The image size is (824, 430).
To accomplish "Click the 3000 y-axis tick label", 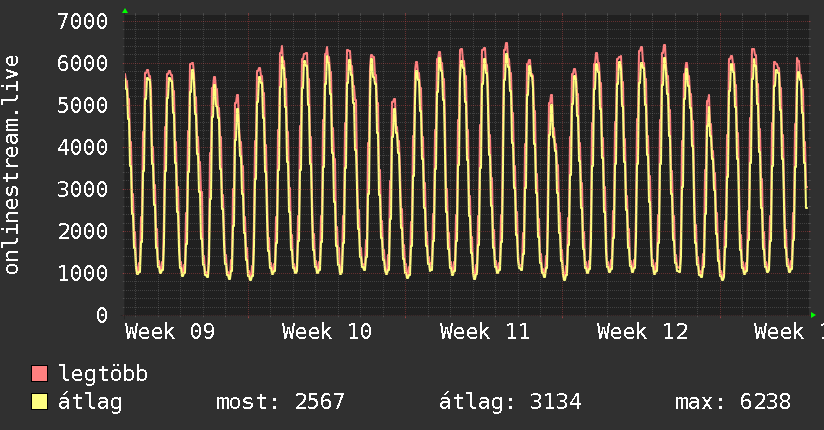I will coord(83,189).
